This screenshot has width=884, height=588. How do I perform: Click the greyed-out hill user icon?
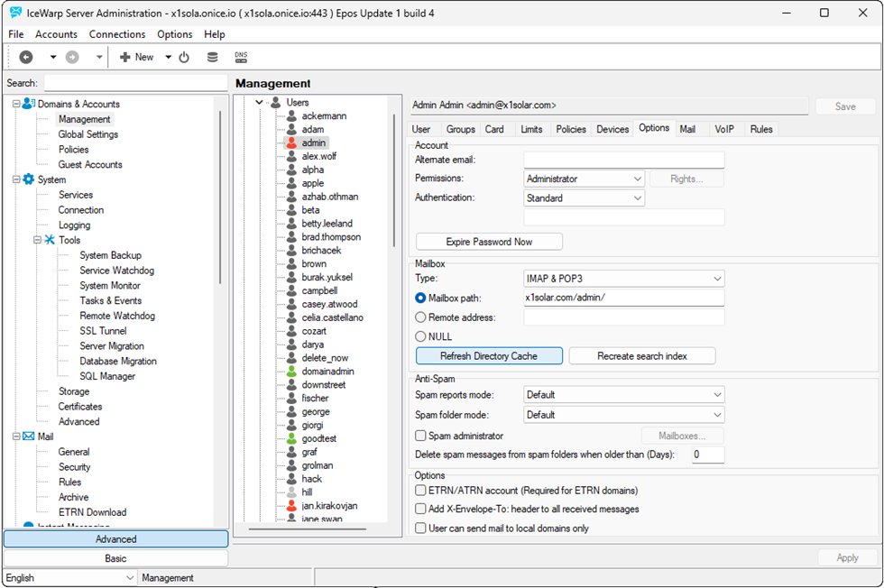pos(291,492)
